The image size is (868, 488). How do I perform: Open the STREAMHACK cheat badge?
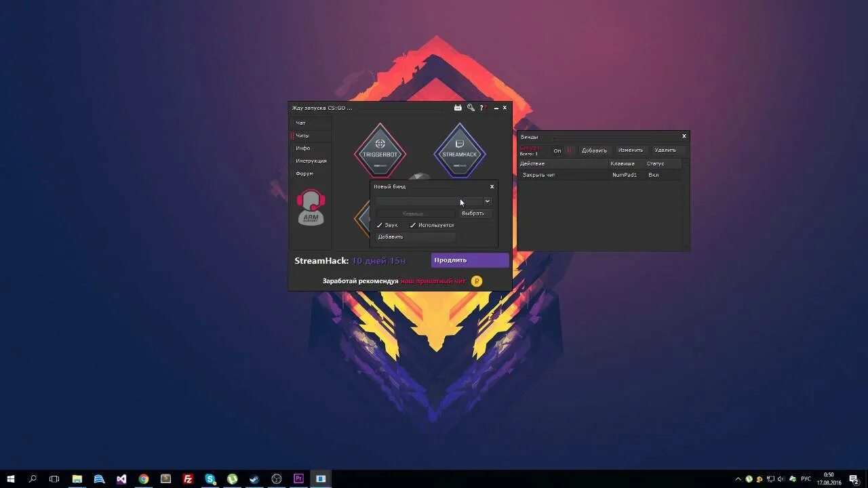[460, 151]
